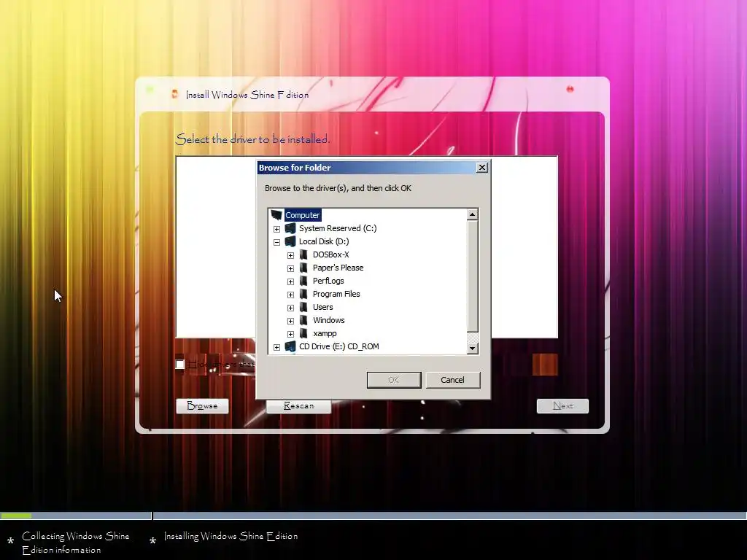Select the Program Files folder label
This screenshot has height=560, width=747.
(336, 294)
